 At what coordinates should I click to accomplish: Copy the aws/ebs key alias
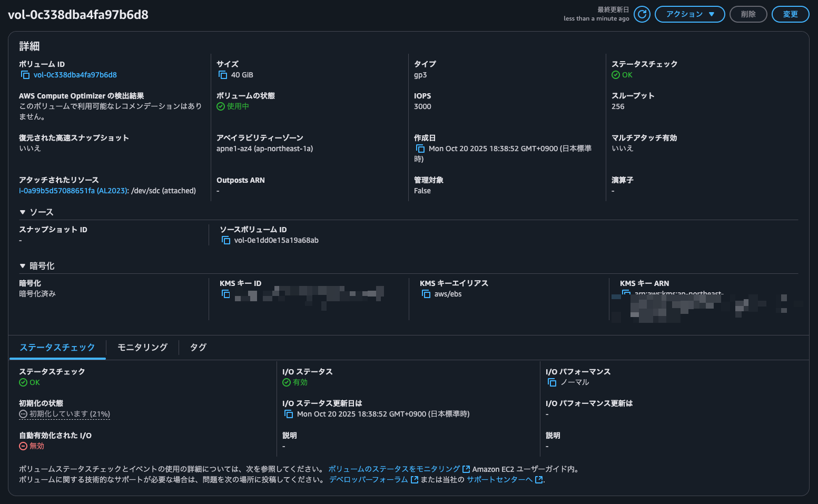426,294
